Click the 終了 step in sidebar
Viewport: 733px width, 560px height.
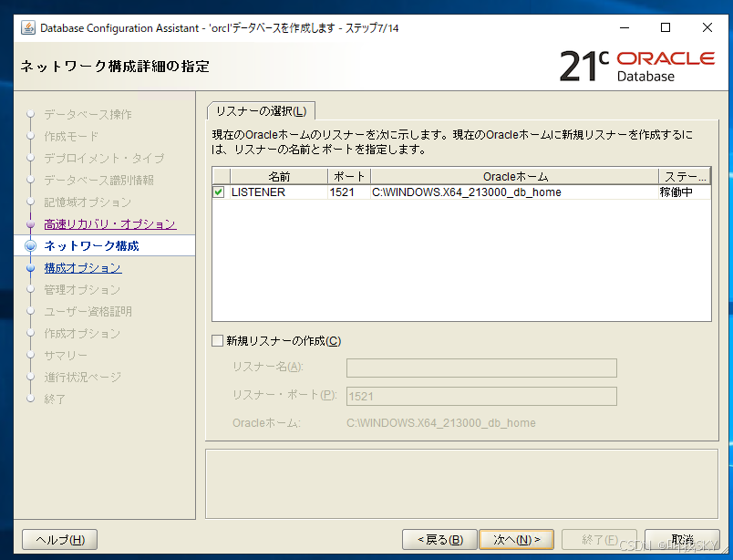(55, 399)
